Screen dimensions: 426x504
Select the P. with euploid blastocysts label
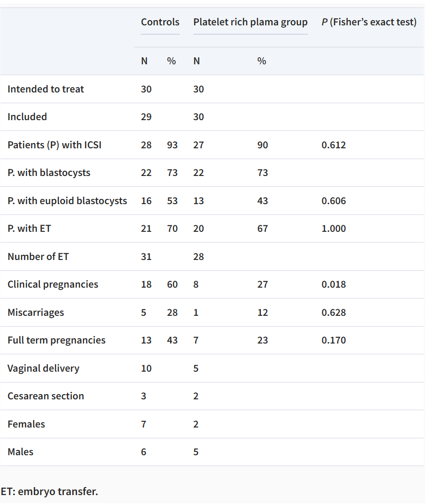point(67,201)
